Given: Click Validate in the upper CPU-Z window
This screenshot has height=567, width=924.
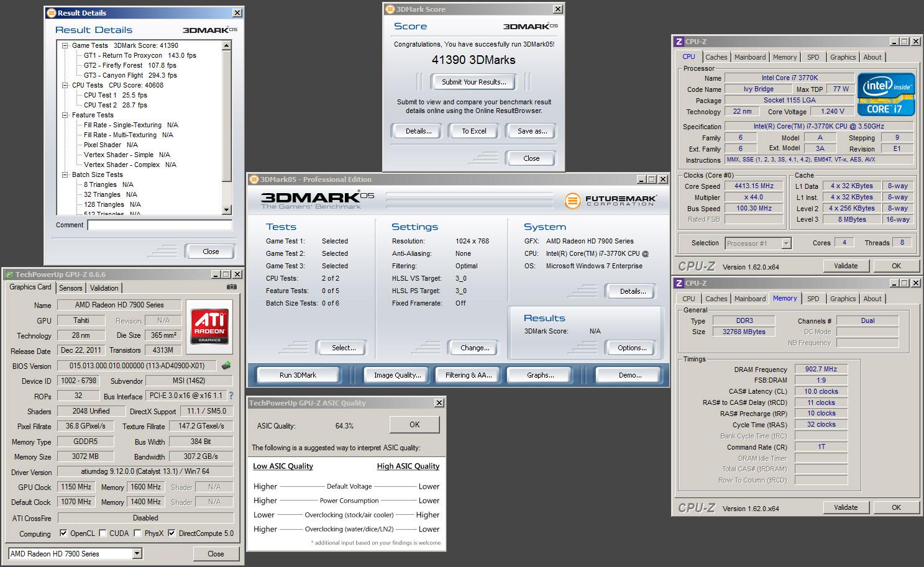Looking at the screenshot, I should click(x=845, y=266).
